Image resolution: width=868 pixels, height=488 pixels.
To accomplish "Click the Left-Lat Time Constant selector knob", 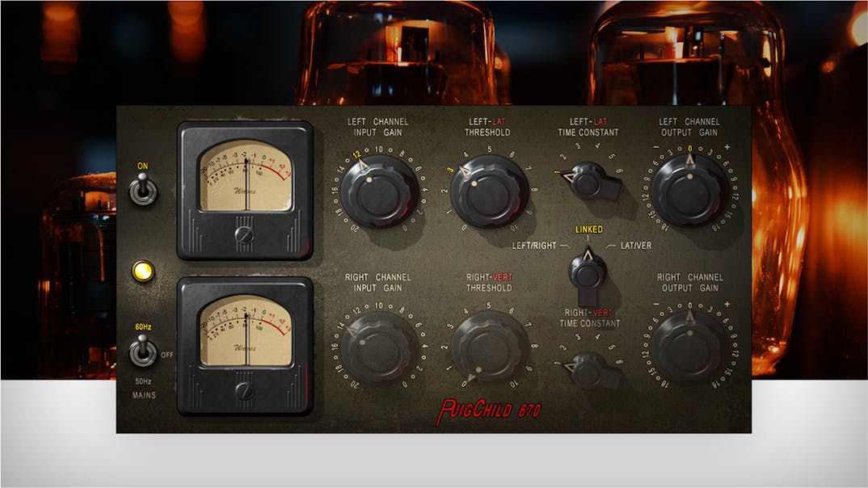I will [x=589, y=181].
